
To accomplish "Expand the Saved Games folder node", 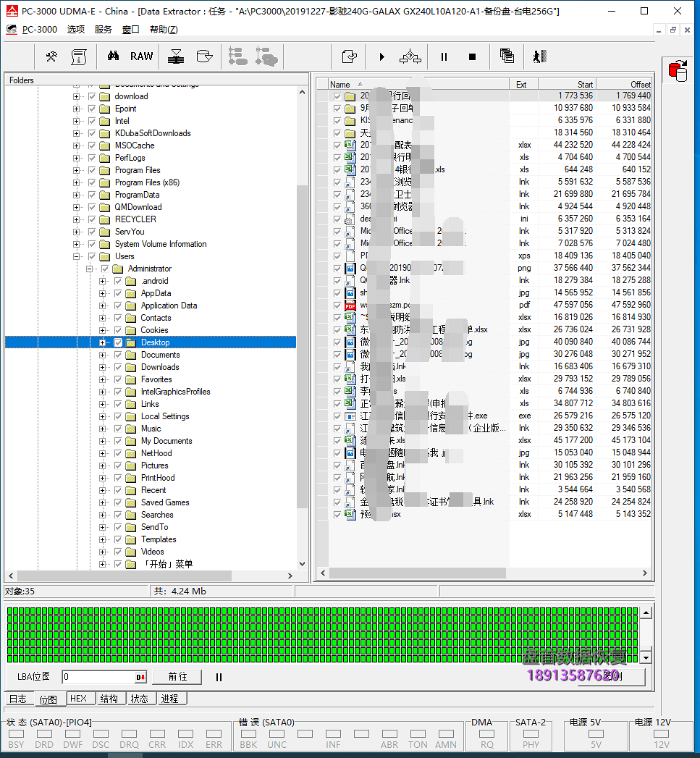I will tap(103, 502).
